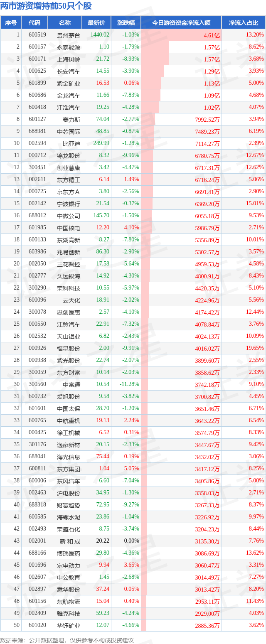Click stock code 601899
This screenshot has width=266, height=644.
(37, 83)
